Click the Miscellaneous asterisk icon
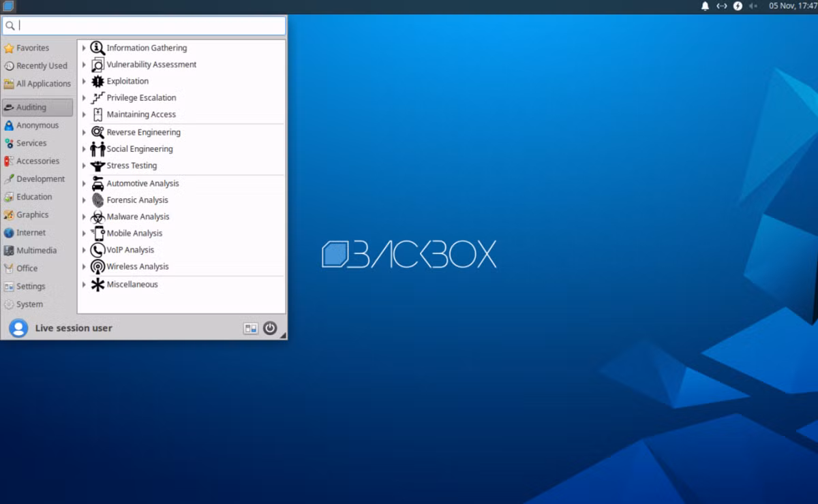This screenshot has height=504, width=818. click(97, 285)
